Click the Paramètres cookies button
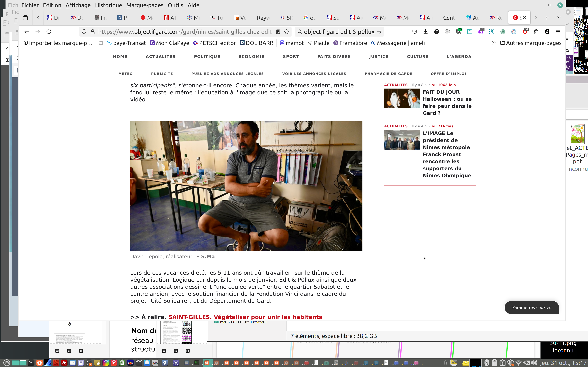 [x=531, y=307]
